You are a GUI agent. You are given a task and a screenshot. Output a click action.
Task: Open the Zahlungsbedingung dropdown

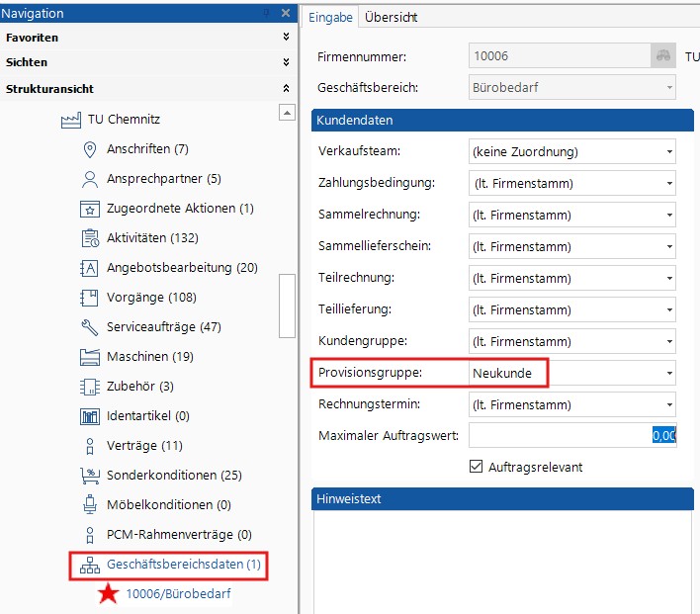click(x=669, y=184)
